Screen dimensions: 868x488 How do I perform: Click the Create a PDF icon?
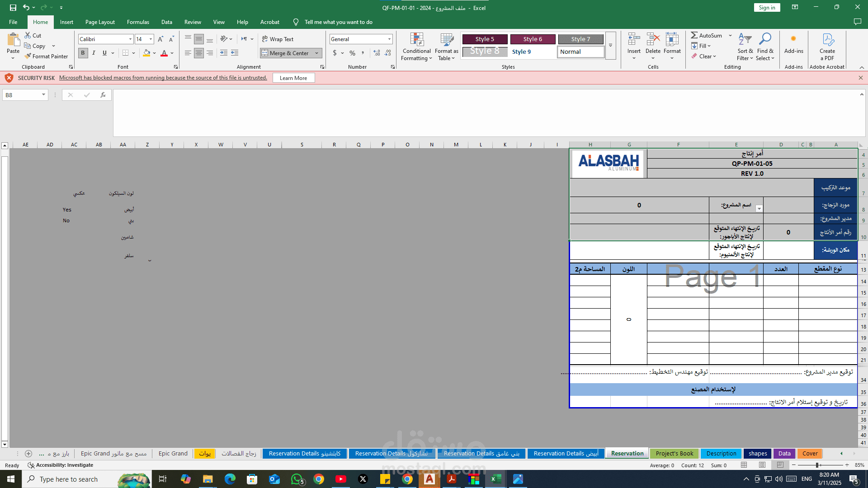pos(827,39)
